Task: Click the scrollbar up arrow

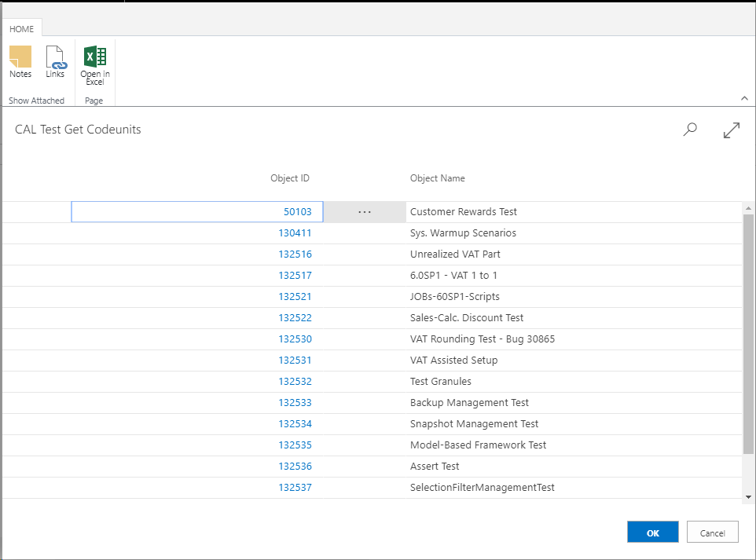Action: point(748,207)
